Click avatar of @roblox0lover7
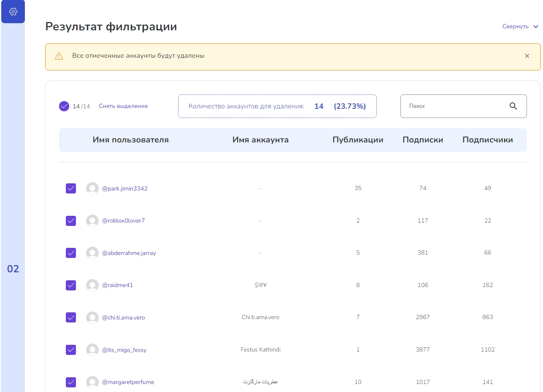This screenshot has height=392, width=543. click(x=92, y=221)
